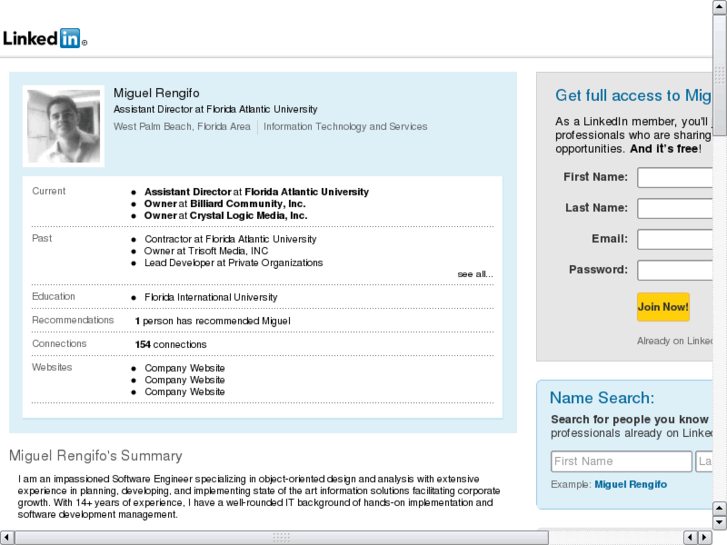Click '1 person has recommended Miguel'
This screenshot has height=545, width=727.
point(213,321)
